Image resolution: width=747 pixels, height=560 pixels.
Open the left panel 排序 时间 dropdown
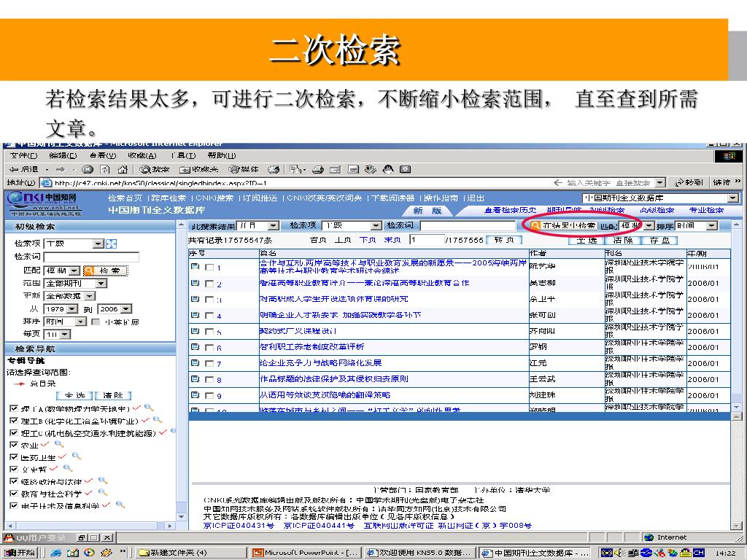(65, 322)
